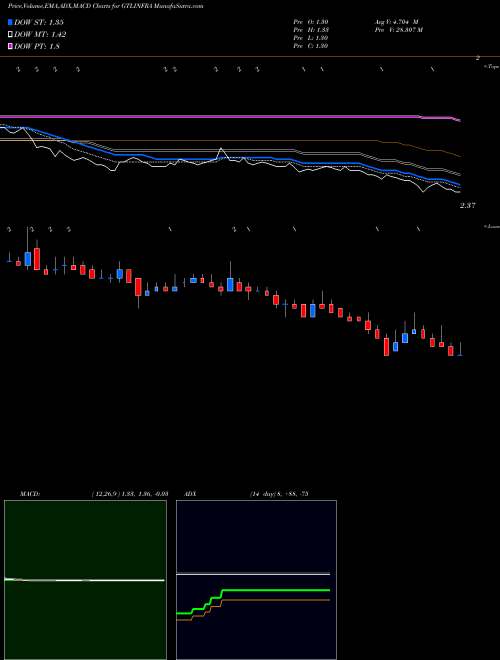Click the 'Avg V: 4.704 M' volume text
This screenshot has height=660, width=500.
396,22
